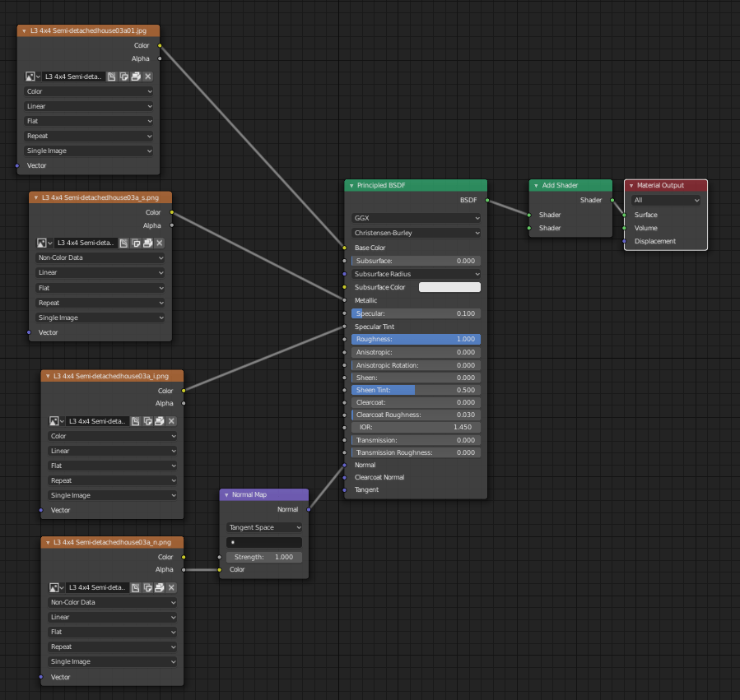Screen dimensions: 740x700
Task: Click the Clearcoat Roughness slider
Action: click(x=416, y=415)
